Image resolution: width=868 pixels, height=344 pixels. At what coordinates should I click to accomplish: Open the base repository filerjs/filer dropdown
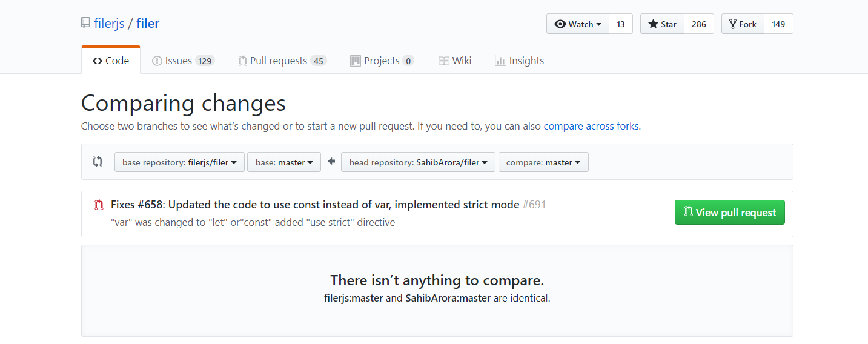179,162
